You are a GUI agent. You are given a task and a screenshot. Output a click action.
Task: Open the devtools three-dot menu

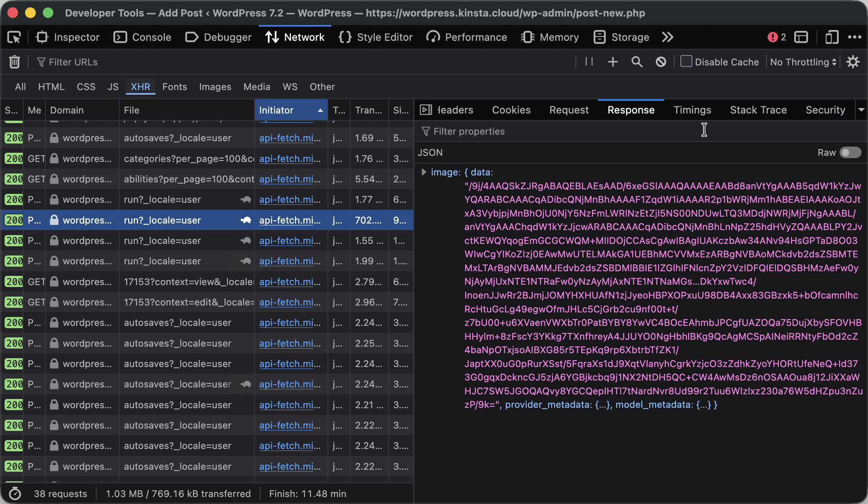click(x=855, y=37)
